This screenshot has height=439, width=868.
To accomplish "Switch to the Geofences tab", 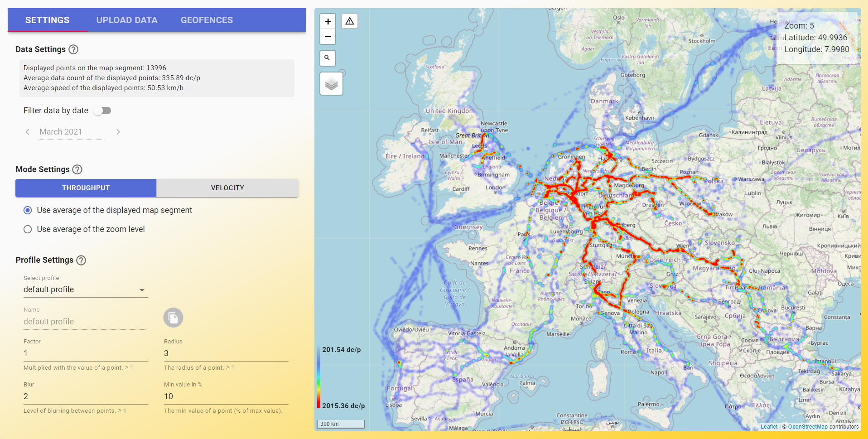I will (207, 20).
